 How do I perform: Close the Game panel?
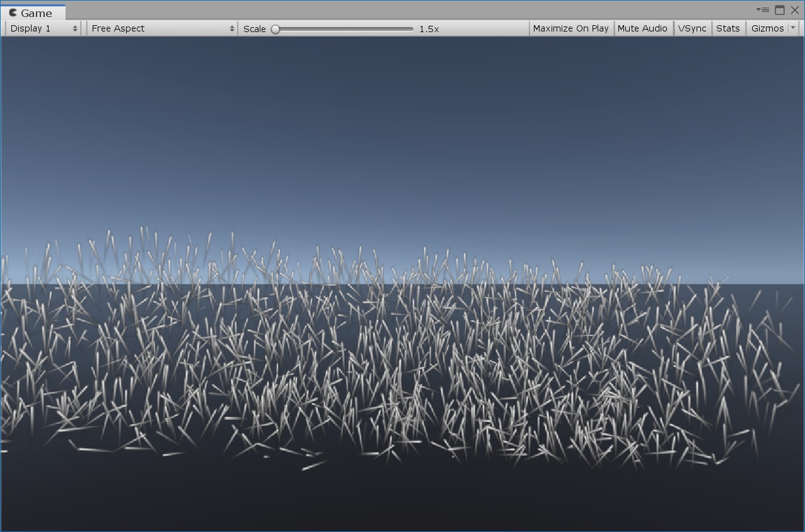pyautogui.click(x=795, y=10)
